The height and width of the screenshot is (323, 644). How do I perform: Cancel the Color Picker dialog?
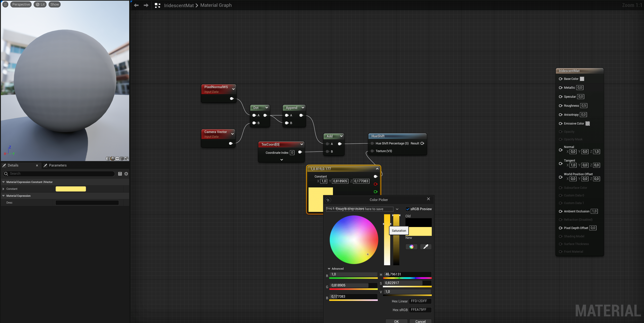(420, 321)
